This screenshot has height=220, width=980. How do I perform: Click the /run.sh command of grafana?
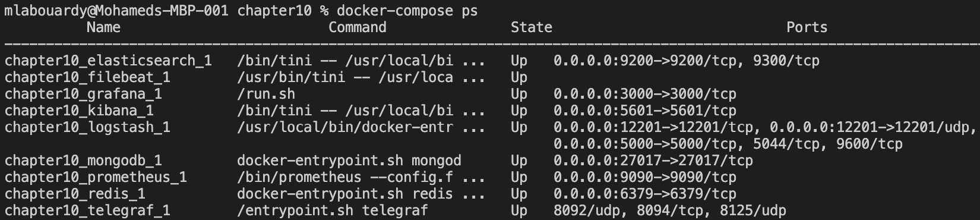[x=266, y=94]
